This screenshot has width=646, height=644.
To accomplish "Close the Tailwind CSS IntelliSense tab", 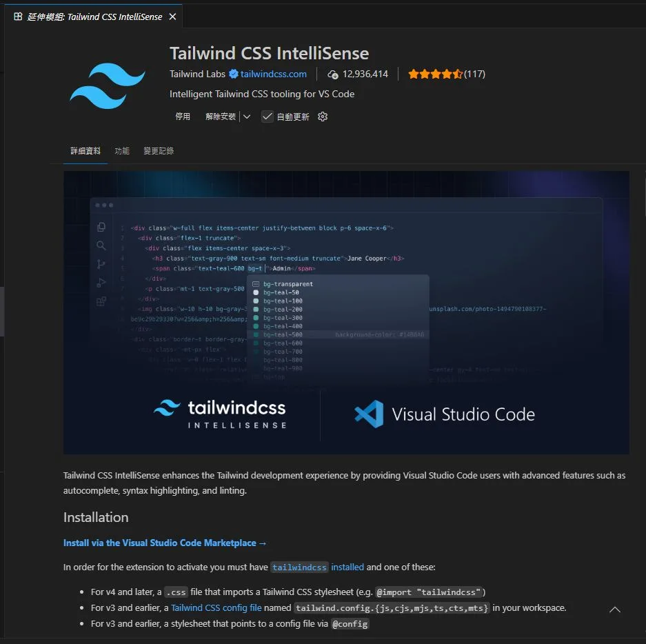I will click(x=172, y=17).
